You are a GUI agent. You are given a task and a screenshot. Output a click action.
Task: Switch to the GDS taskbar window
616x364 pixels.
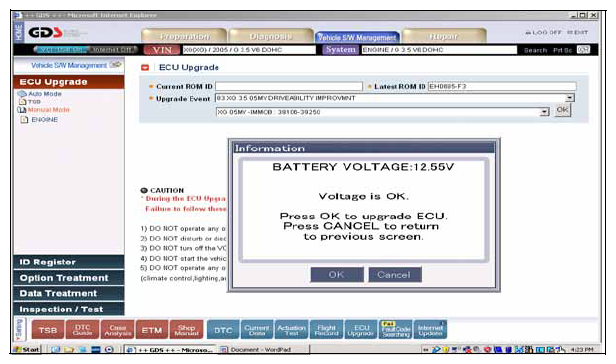pyautogui.click(x=170, y=349)
